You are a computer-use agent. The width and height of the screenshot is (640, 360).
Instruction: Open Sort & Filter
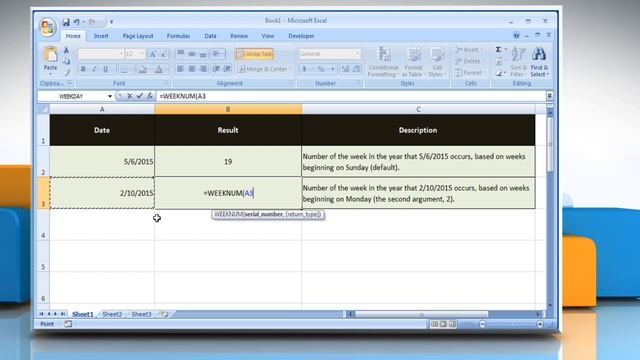click(x=518, y=62)
